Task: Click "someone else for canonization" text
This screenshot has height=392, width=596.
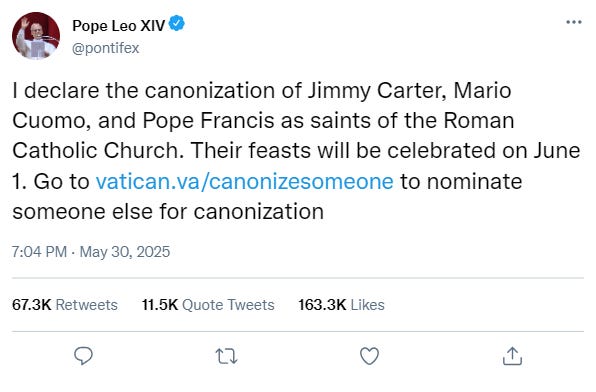Action: pyautogui.click(x=168, y=211)
